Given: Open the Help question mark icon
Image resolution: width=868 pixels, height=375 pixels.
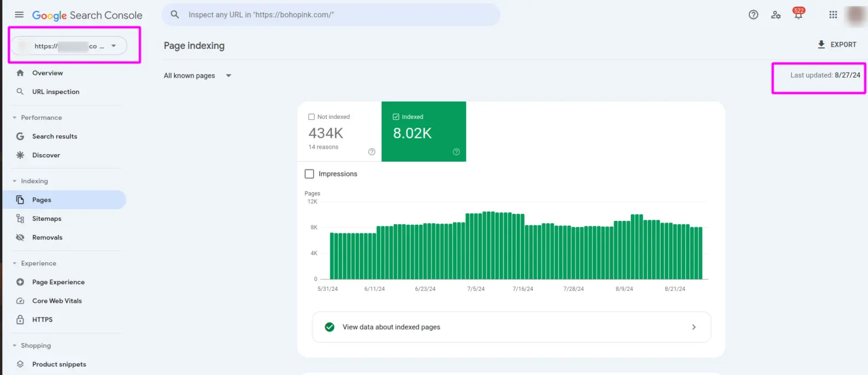Looking at the screenshot, I should coord(753,15).
